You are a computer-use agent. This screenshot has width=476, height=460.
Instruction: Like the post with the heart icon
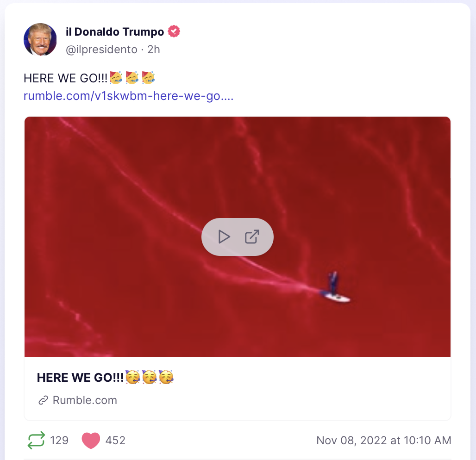pos(91,440)
